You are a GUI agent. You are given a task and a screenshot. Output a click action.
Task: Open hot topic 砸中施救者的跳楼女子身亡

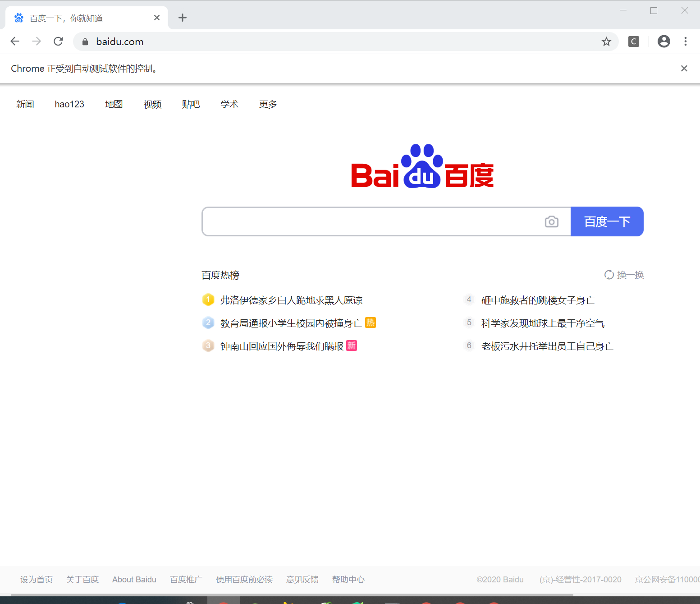[538, 300]
